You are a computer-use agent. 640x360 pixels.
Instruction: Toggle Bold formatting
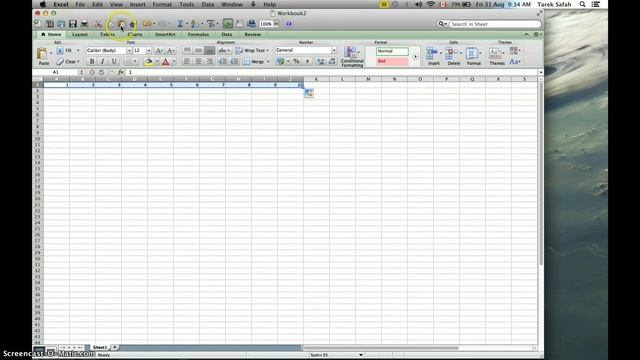click(x=92, y=62)
